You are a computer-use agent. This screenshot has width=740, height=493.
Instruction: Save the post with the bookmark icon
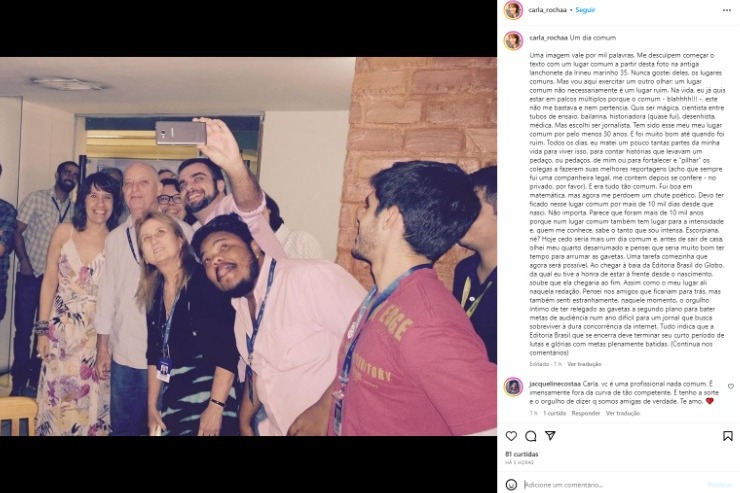point(728,436)
